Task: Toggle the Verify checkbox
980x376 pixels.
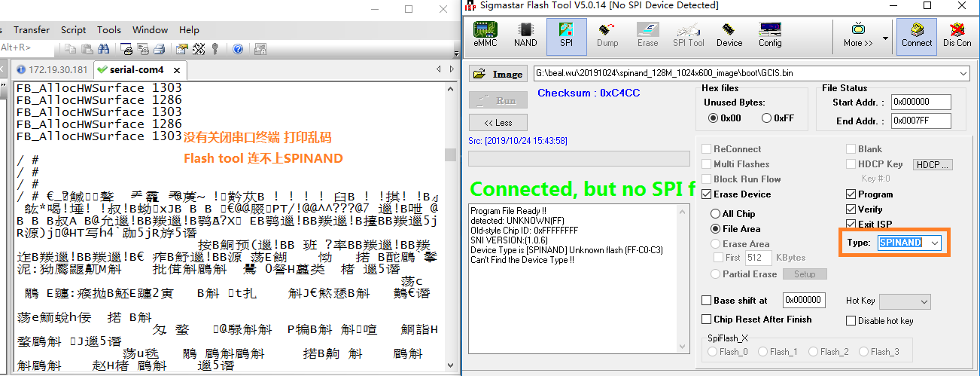Action: tap(851, 209)
